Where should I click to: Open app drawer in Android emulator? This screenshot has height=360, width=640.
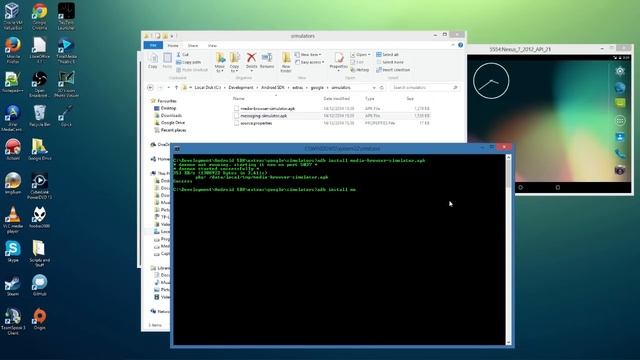[620, 120]
